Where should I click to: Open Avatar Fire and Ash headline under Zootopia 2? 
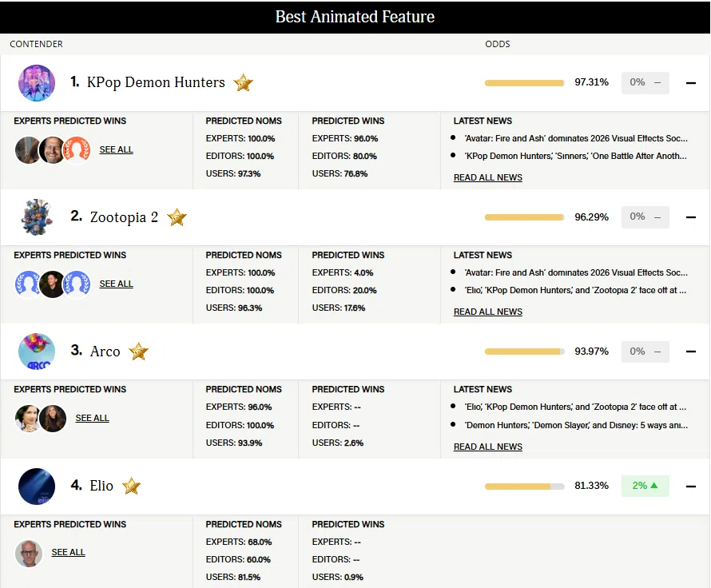pyautogui.click(x=576, y=272)
